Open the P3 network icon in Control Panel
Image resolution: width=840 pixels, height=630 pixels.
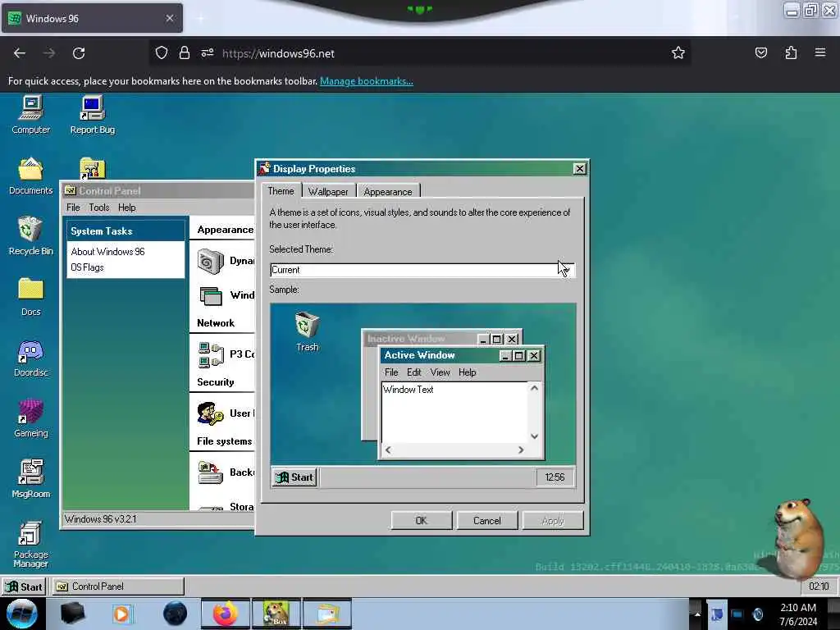[211, 354]
